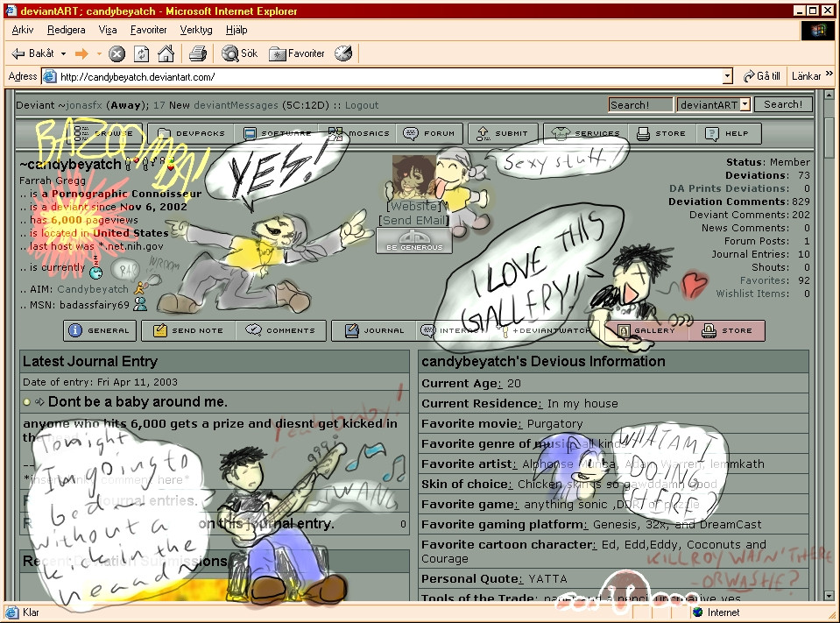Open the Arkiv menu
Screen dimensions: 840x623
pos(23,30)
